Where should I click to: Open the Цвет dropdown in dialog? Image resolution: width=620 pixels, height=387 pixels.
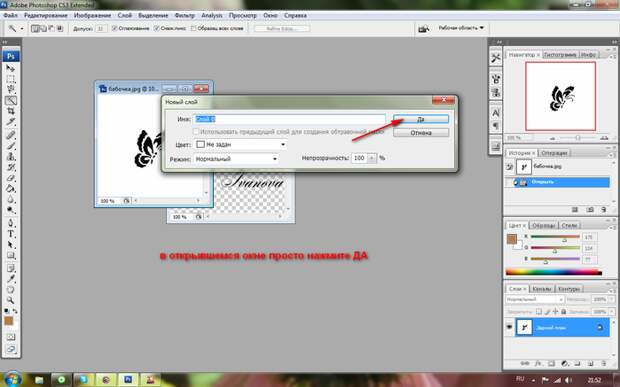tap(241, 144)
